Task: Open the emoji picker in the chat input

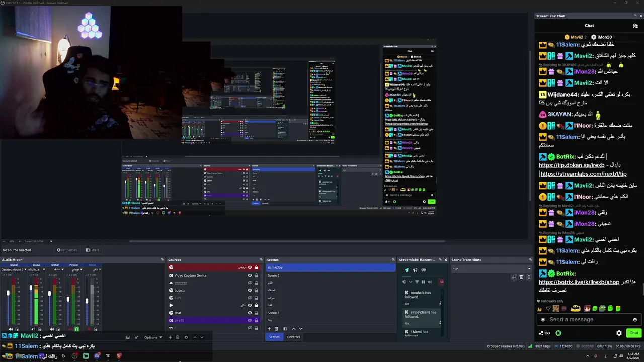Action: [x=635, y=320]
